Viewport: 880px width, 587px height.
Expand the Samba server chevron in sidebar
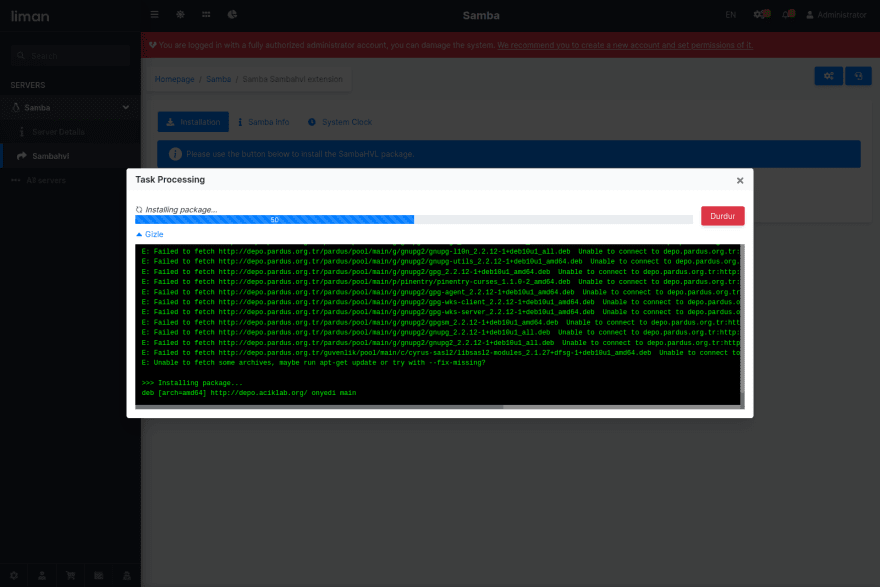(126, 107)
